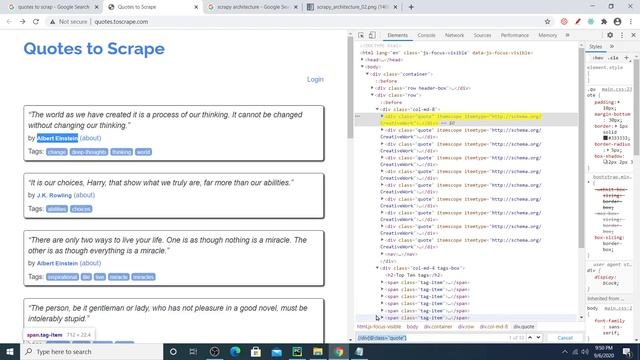Open Memory tab

pyautogui.click(x=547, y=36)
